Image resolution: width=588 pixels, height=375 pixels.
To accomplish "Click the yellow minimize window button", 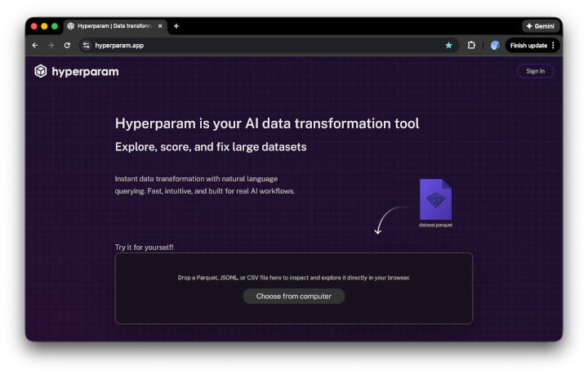I will [x=44, y=26].
